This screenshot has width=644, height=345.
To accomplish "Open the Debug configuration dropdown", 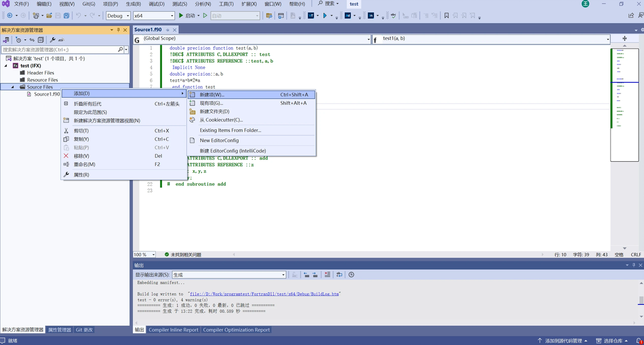I will click(118, 16).
